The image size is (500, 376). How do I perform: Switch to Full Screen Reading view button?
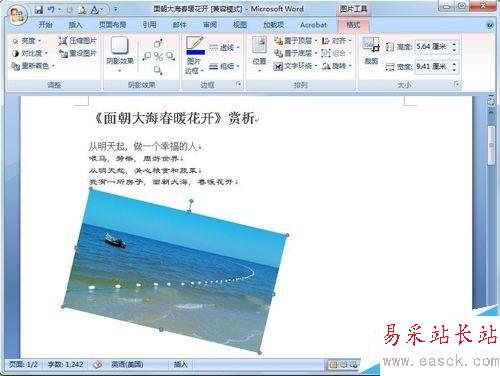344,365
